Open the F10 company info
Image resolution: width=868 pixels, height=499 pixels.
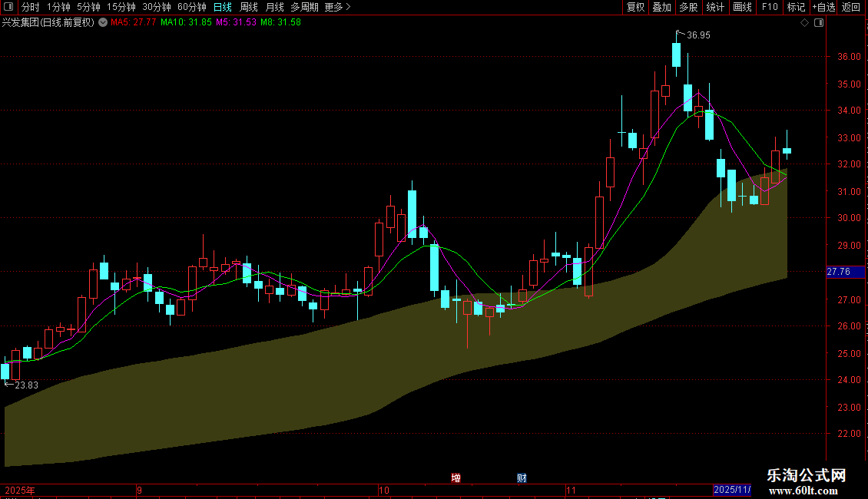(x=770, y=7)
